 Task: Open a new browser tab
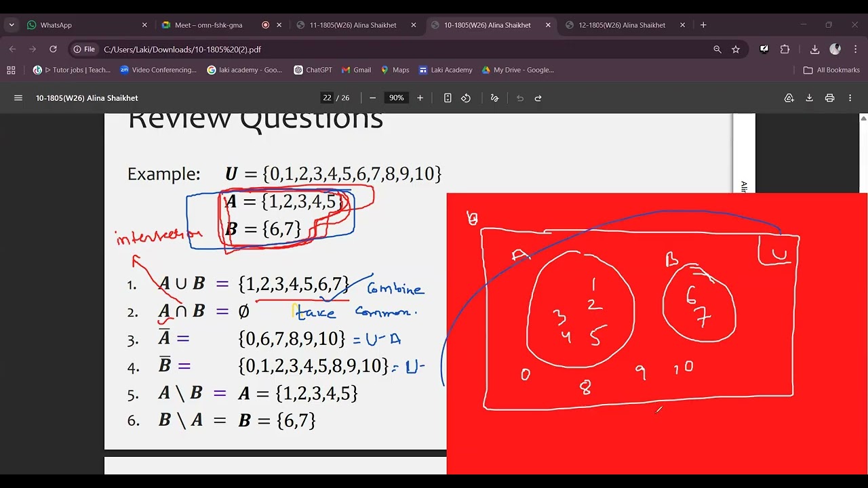(703, 25)
